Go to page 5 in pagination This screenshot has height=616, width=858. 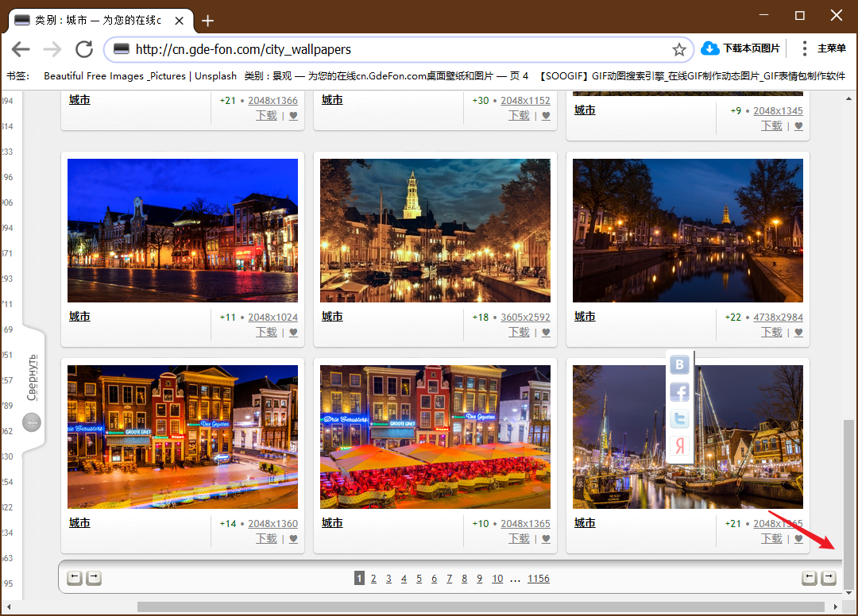point(419,578)
